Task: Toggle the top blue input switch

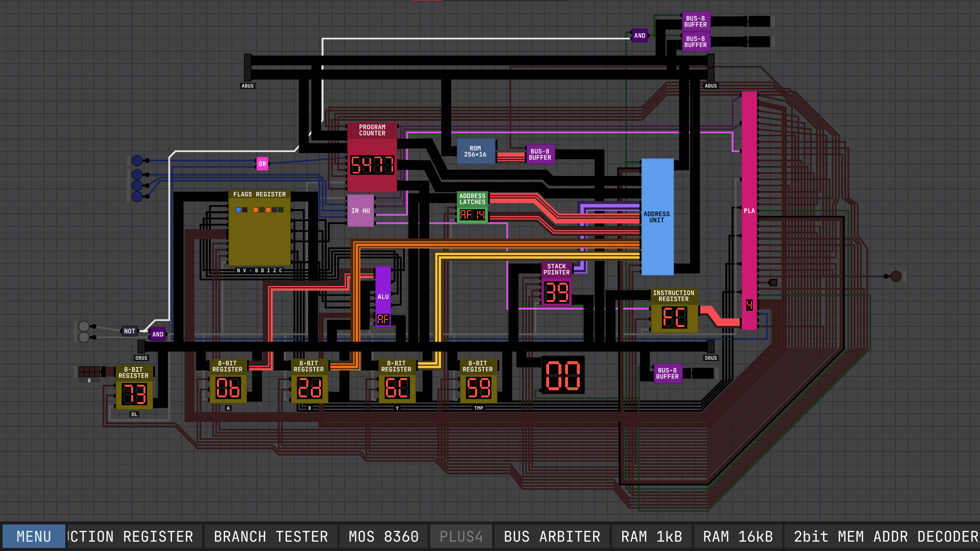Action: (x=137, y=161)
